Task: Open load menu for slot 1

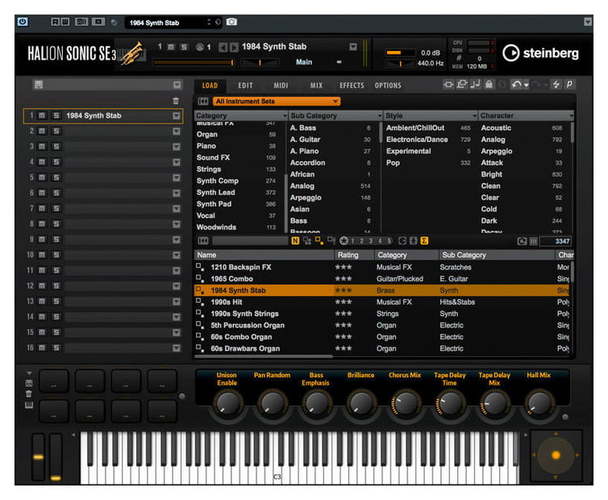Action: click(x=176, y=116)
